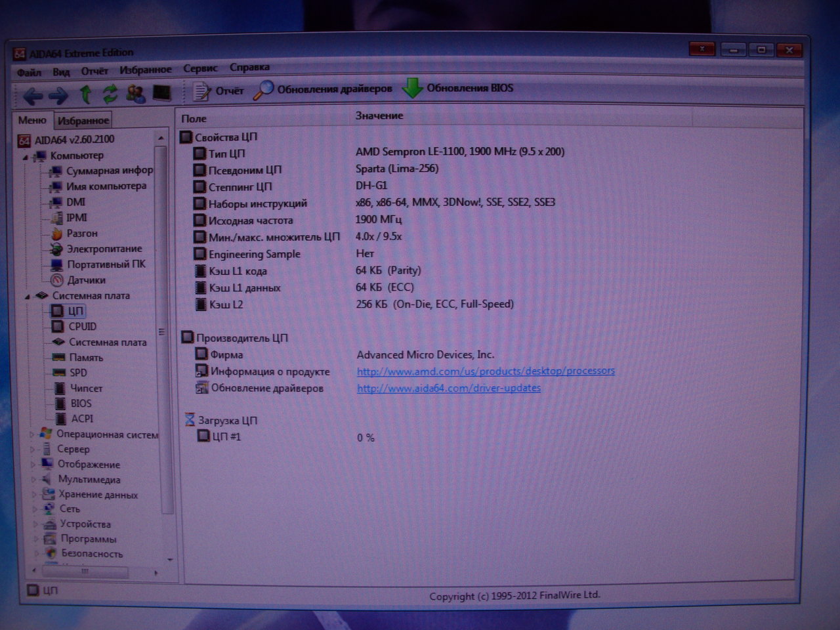Viewport: 840px width, 630px height.
Task: Select the Степпинг ЦП row
Action: pyautogui.click(x=290, y=186)
